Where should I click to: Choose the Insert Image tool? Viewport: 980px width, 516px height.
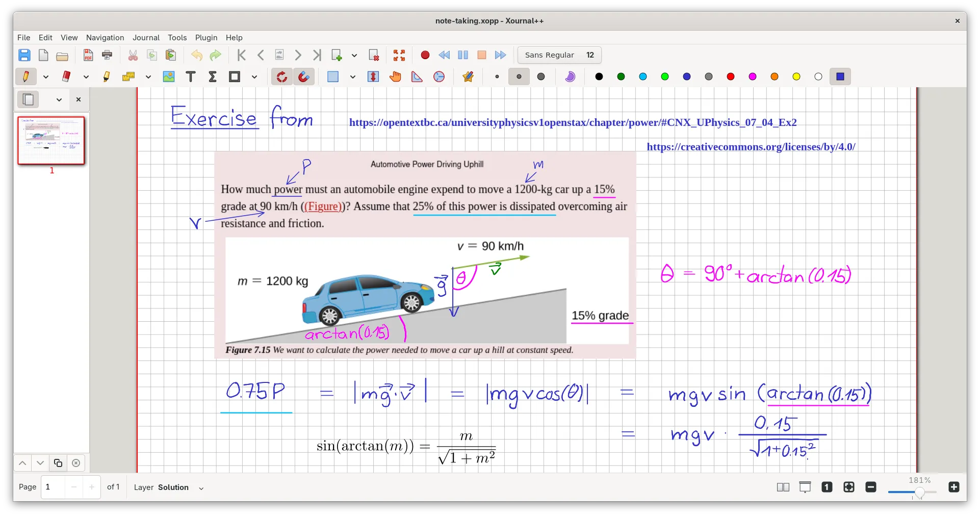click(169, 76)
